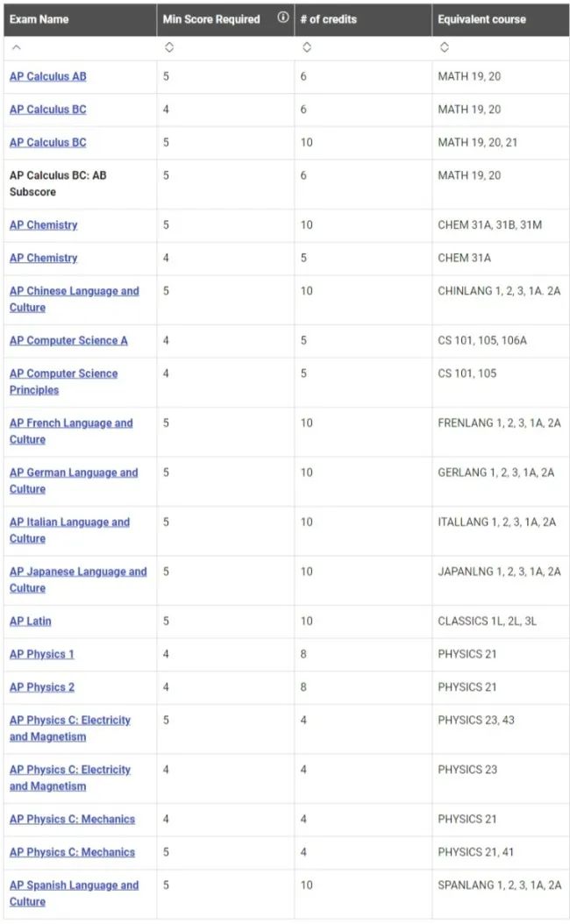Open AP French Language and Culture link
This screenshot has width=570, height=924.
(71, 431)
